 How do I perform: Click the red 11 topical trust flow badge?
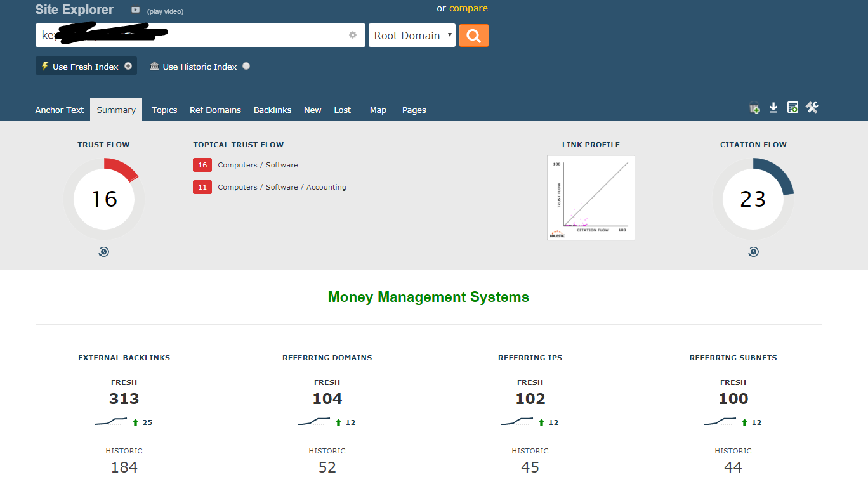click(x=202, y=187)
